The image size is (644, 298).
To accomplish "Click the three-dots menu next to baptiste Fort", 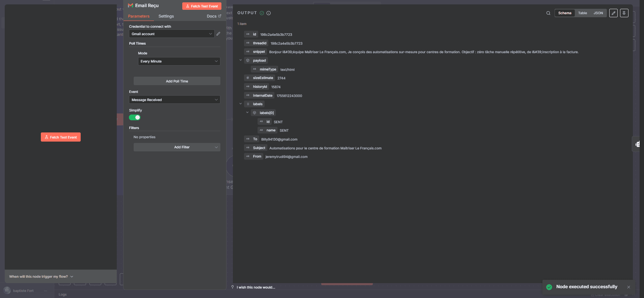I will (x=46, y=291).
